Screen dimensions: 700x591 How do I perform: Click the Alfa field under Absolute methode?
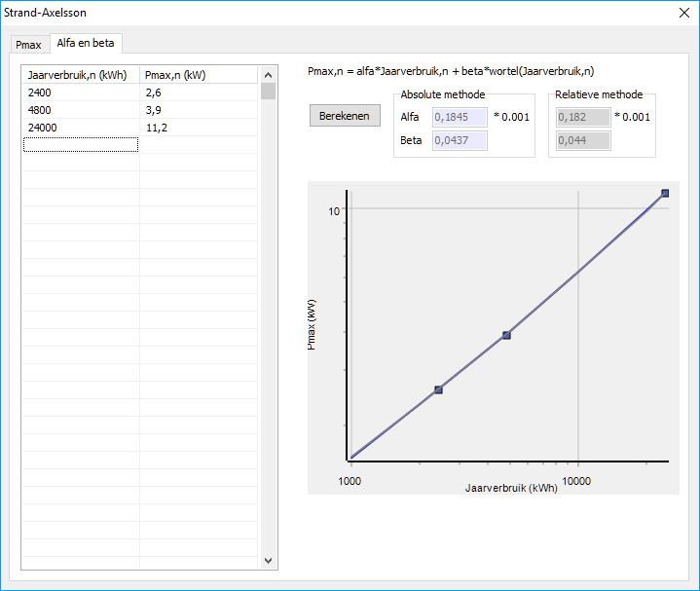pyautogui.click(x=459, y=117)
